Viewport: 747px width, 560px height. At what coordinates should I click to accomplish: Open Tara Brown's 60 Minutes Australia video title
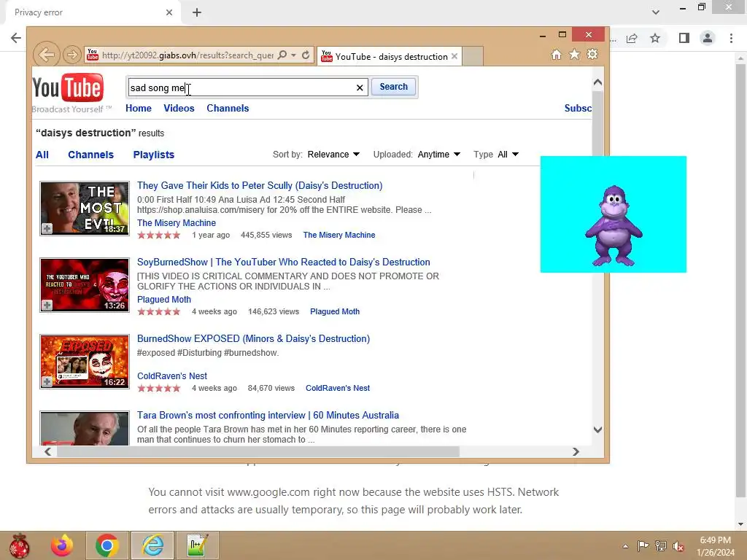point(268,415)
